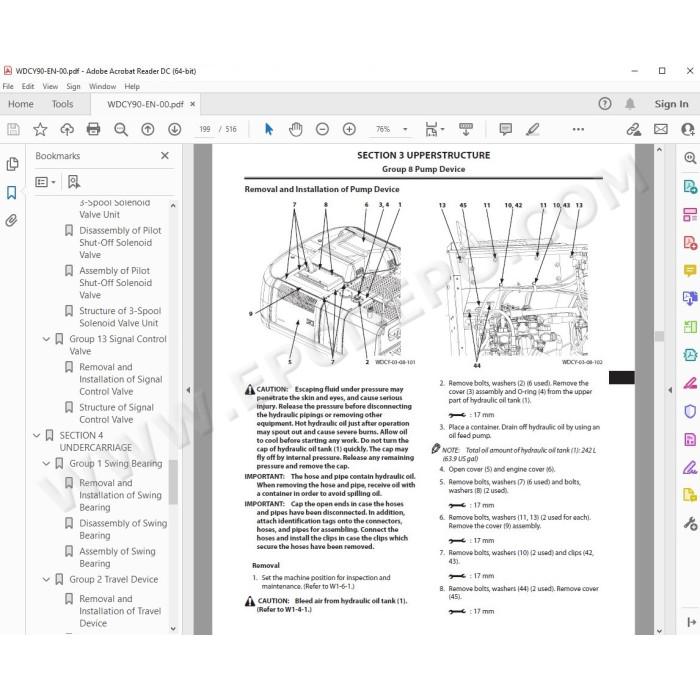This screenshot has height=700, width=700.
Task: Open more tools ellipsis
Action: point(578,129)
